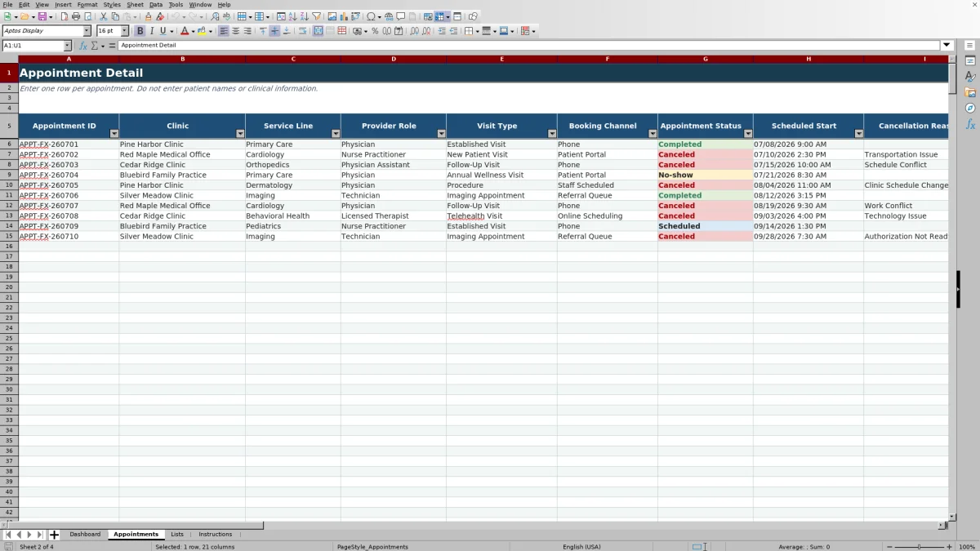Select the Dermatology cell
The image size is (980, 551).
click(x=293, y=185)
